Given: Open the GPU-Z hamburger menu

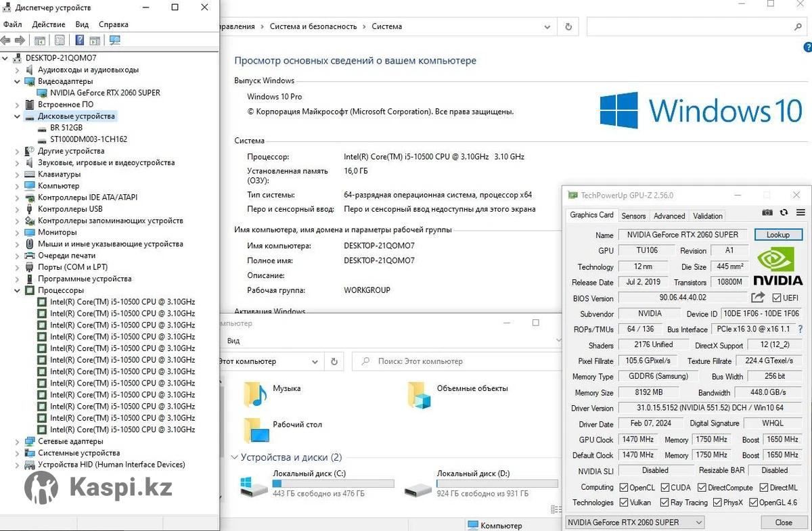Looking at the screenshot, I should click(x=800, y=212).
